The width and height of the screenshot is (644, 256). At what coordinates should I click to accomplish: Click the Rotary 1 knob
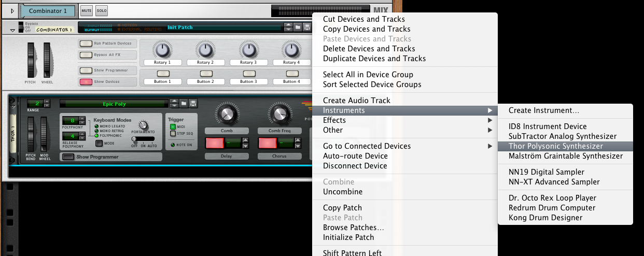tap(162, 50)
